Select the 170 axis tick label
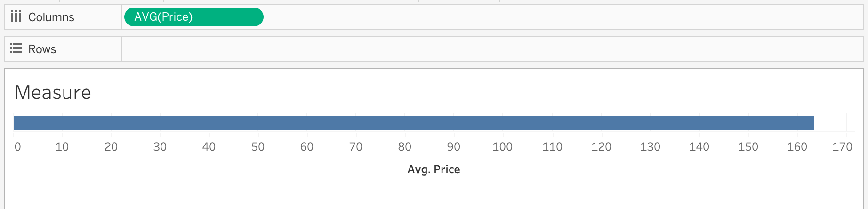 tap(842, 147)
